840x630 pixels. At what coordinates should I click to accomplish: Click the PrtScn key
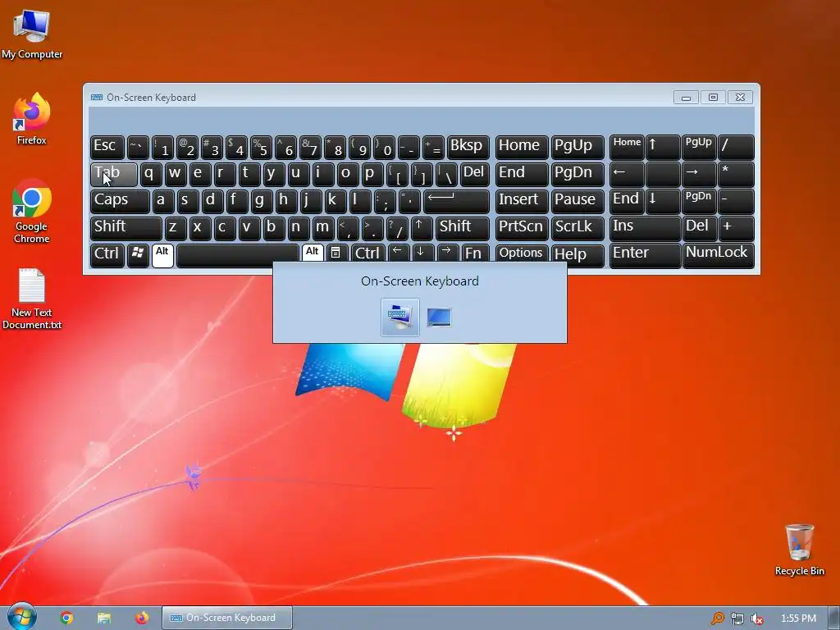point(521,228)
